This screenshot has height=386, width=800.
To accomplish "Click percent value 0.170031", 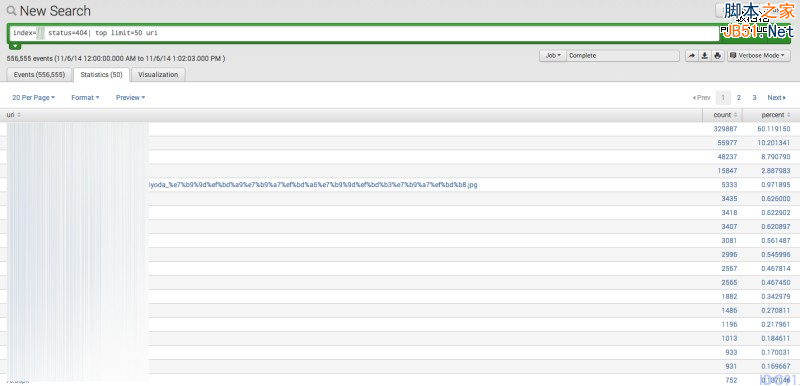I will click(x=776, y=352).
